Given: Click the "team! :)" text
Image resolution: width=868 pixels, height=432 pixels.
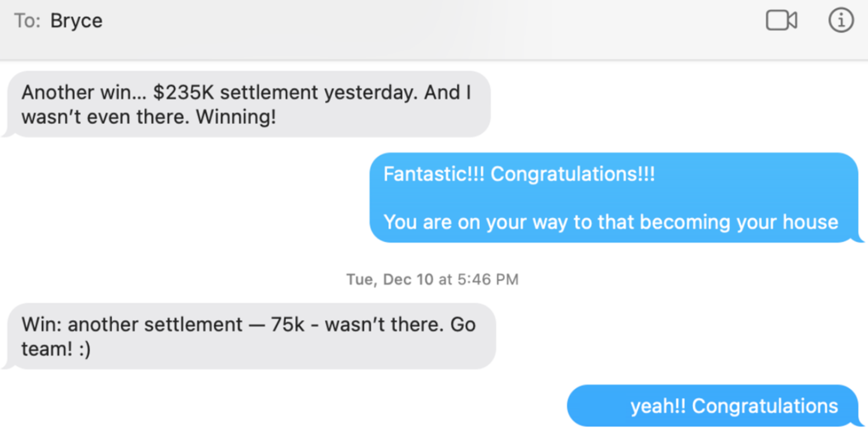Looking at the screenshot, I should point(56,349).
